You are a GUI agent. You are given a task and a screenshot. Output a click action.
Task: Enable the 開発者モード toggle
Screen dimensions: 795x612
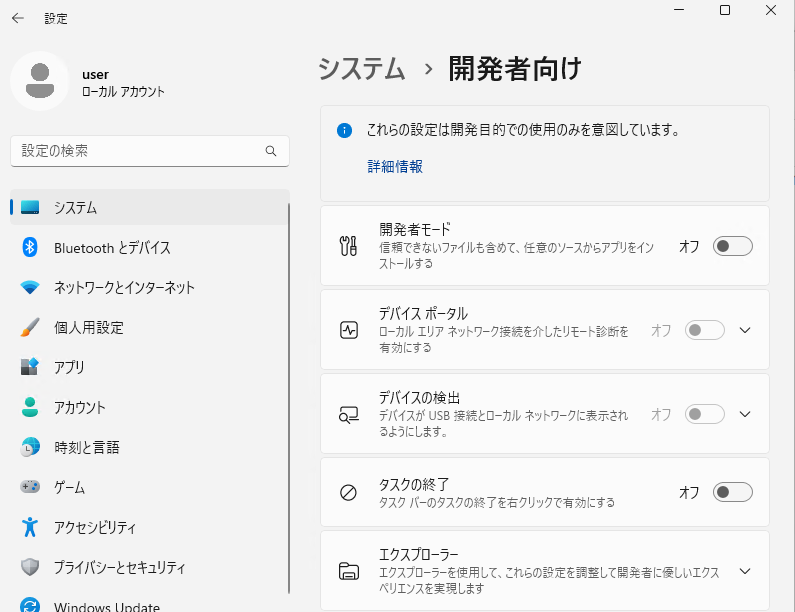point(732,246)
